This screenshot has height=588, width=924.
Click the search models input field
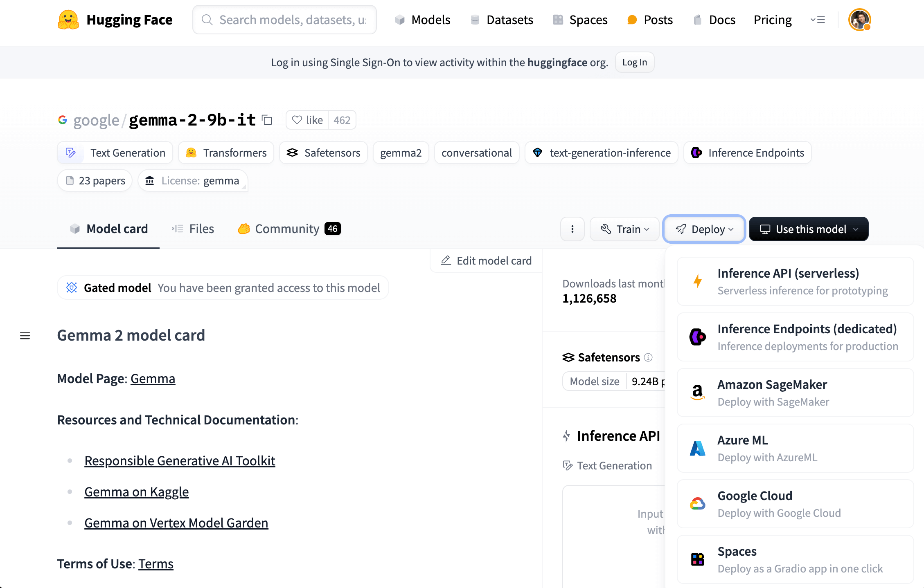point(285,20)
